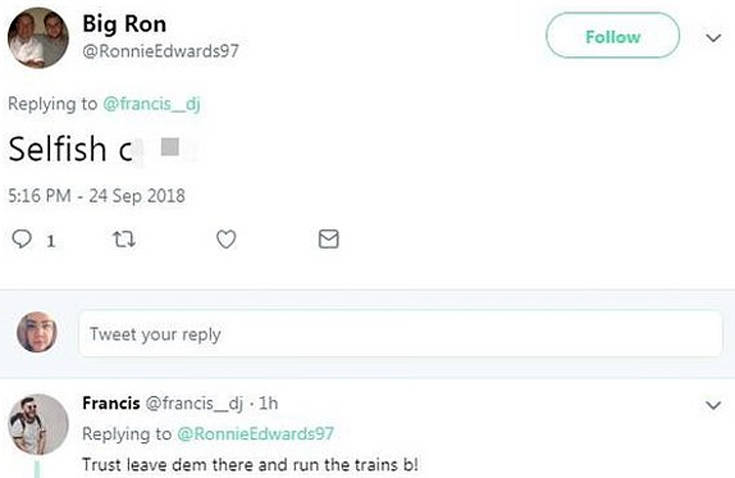Click the Big Ron display name
735x478 pixels.
pos(125,24)
